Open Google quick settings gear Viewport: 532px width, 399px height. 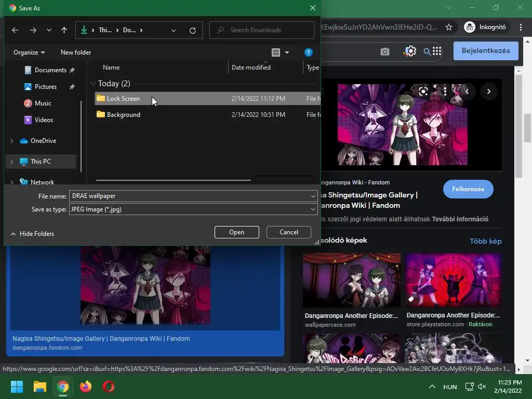(410, 51)
